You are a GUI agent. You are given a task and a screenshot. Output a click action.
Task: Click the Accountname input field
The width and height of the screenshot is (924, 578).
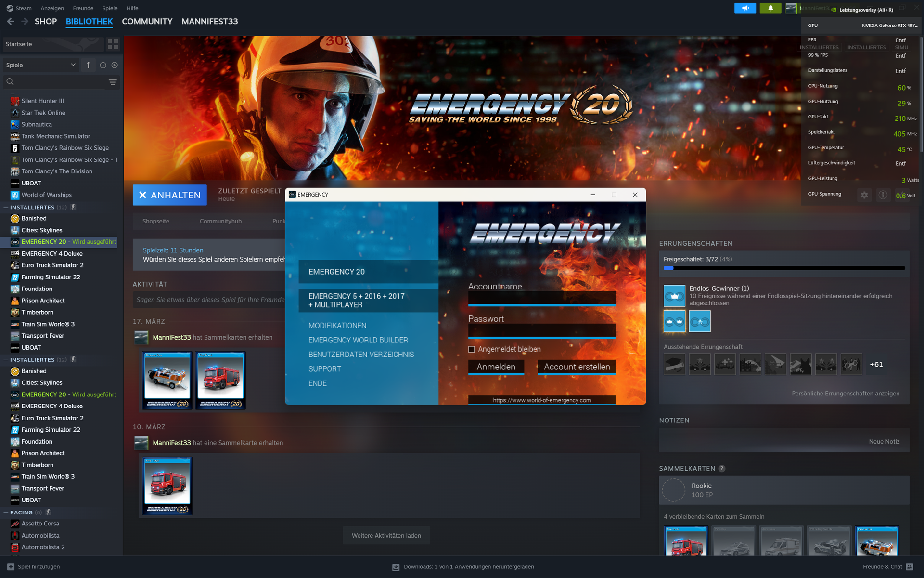coord(542,298)
